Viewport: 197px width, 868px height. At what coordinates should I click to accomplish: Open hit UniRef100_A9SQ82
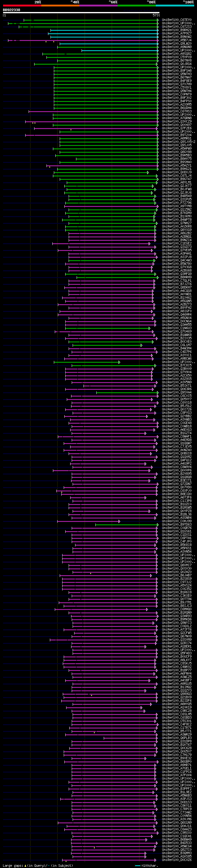point(177,54)
